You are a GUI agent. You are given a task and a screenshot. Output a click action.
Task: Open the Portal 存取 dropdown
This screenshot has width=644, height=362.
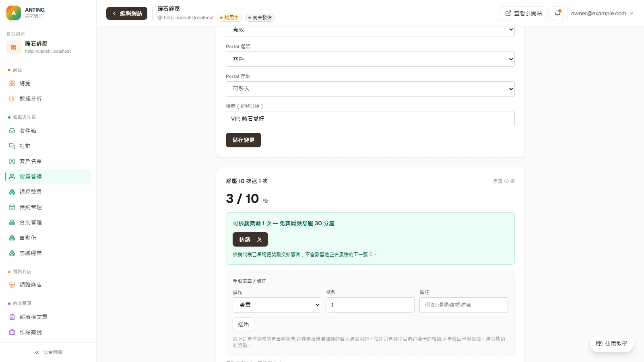[x=370, y=89]
